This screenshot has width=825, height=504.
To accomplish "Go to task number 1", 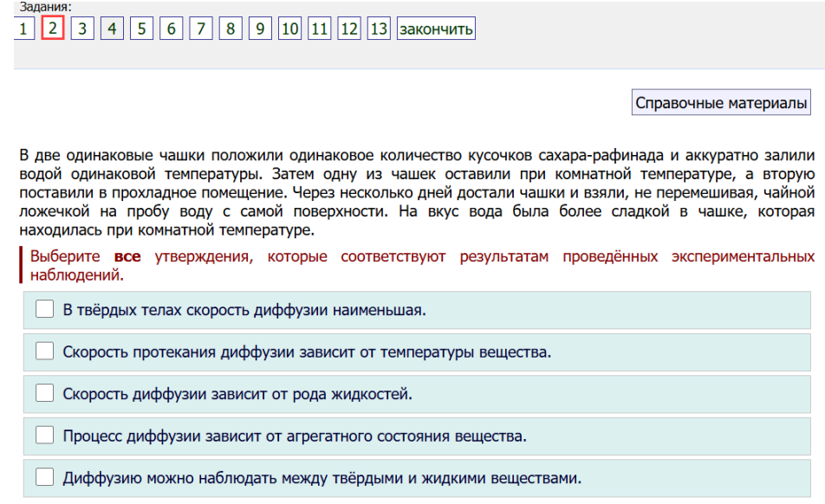I will (x=23, y=29).
